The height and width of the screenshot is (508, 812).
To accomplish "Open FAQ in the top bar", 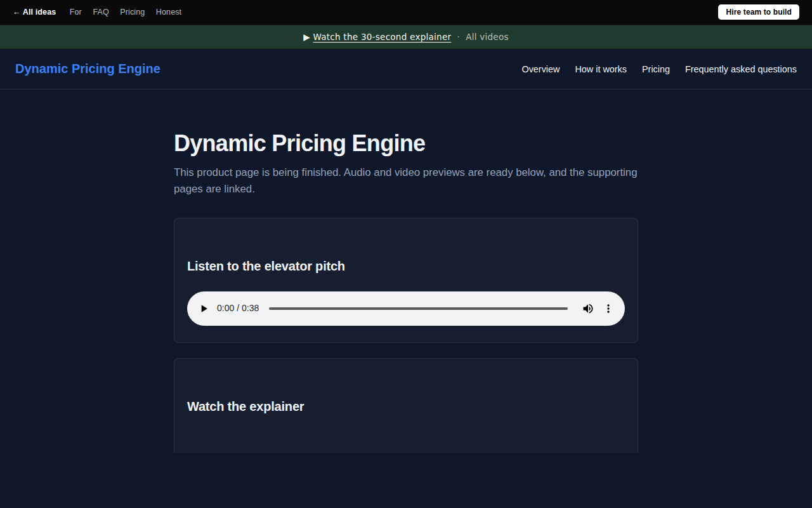I will tap(101, 12).
